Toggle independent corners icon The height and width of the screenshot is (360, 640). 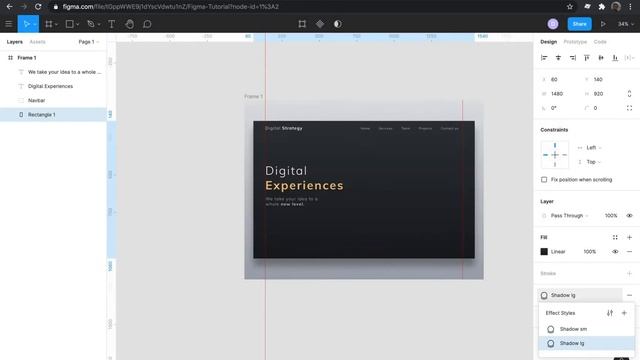[629, 108]
